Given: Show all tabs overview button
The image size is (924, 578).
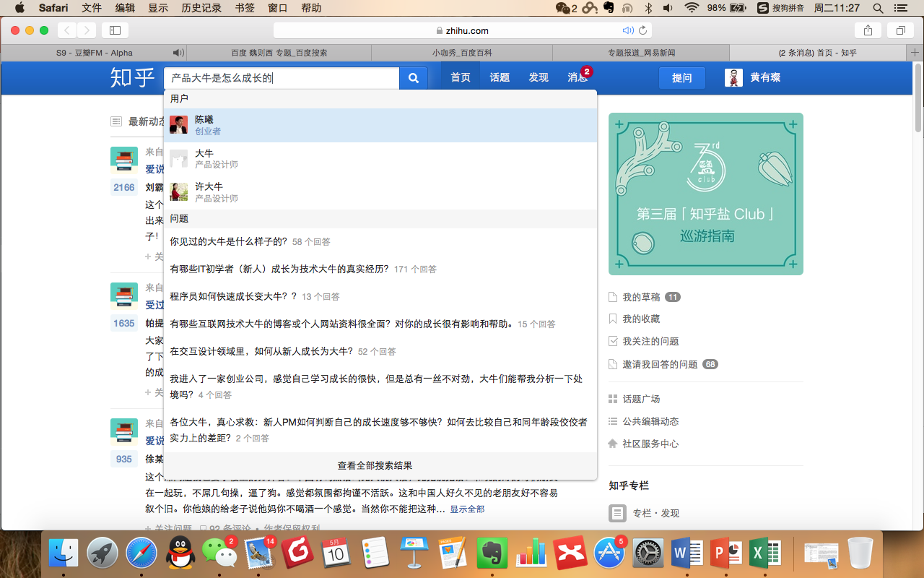Looking at the screenshot, I should (x=901, y=30).
